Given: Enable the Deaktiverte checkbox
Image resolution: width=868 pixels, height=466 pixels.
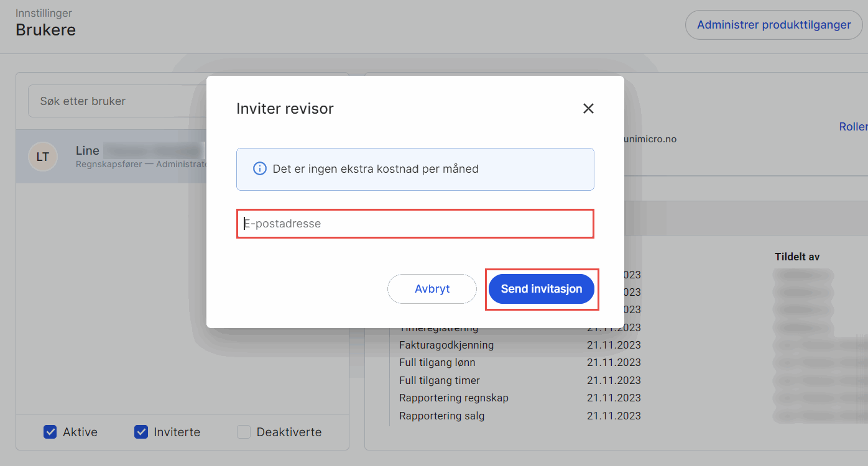Looking at the screenshot, I should [x=244, y=432].
